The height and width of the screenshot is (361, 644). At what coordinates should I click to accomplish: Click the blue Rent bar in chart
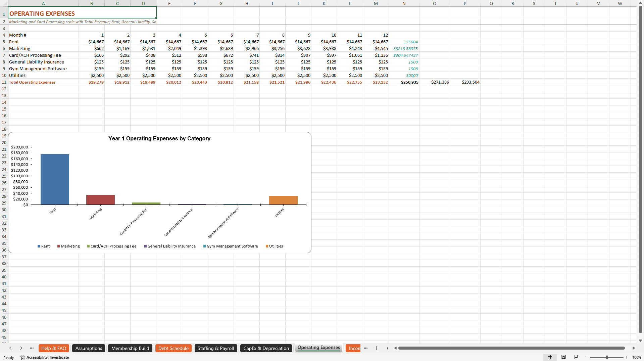(55, 179)
